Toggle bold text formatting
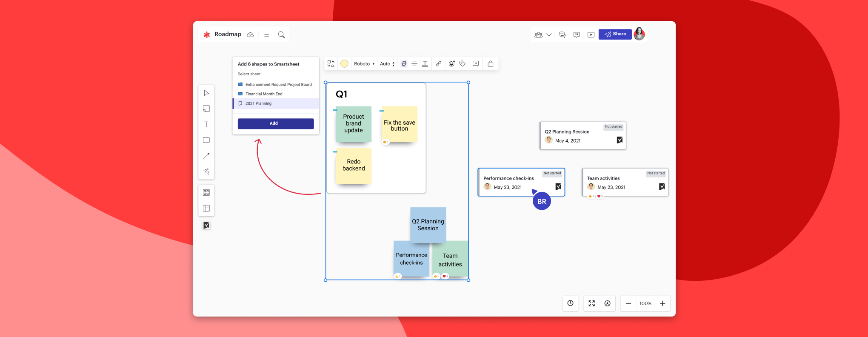The image size is (868, 337). pos(404,64)
